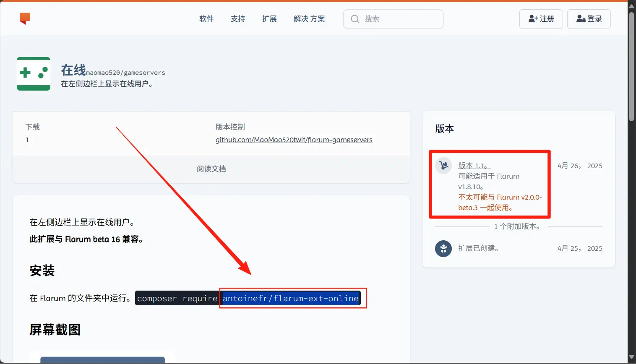Image resolution: width=636 pixels, height=364 pixels.
Task: Click the Flarum logo in the header
Action: 25,18
